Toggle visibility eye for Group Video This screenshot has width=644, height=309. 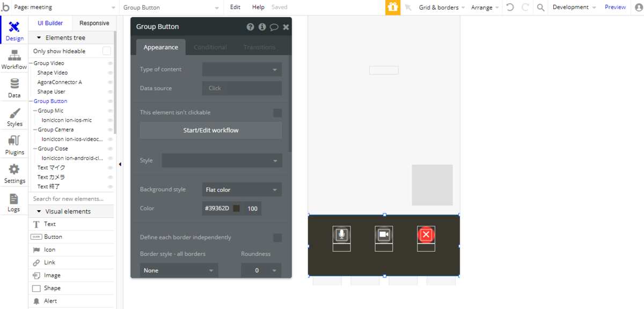pos(110,63)
